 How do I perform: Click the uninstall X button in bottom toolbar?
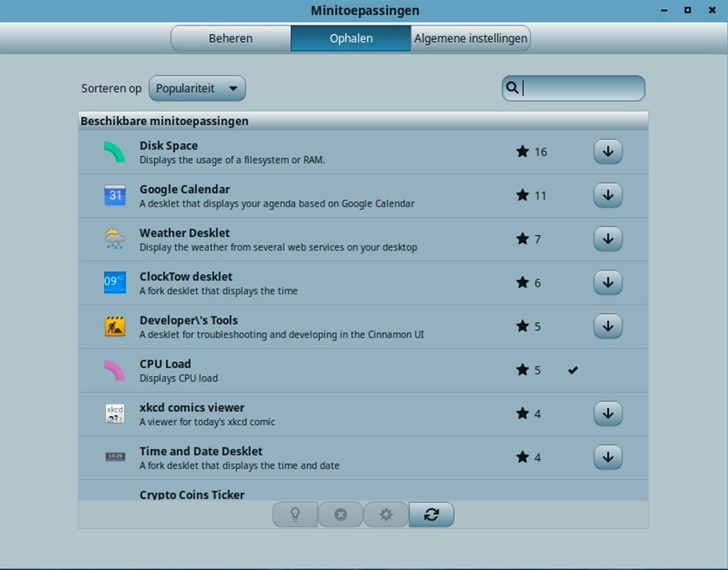(x=341, y=514)
